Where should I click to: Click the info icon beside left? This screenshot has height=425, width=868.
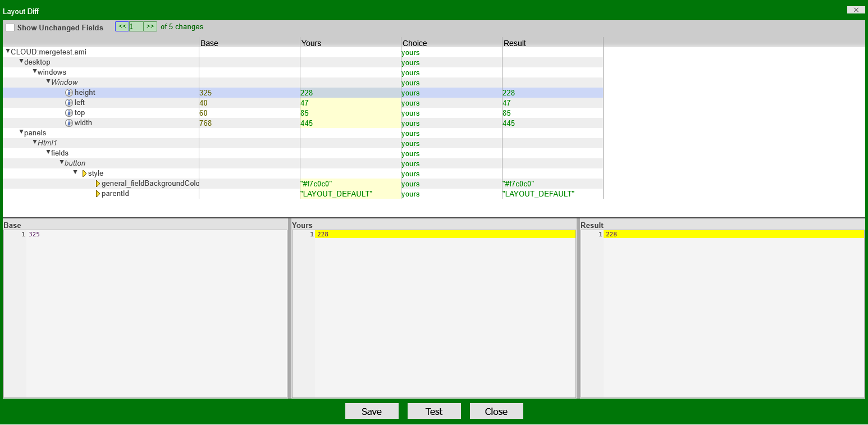tap(69, 103)
